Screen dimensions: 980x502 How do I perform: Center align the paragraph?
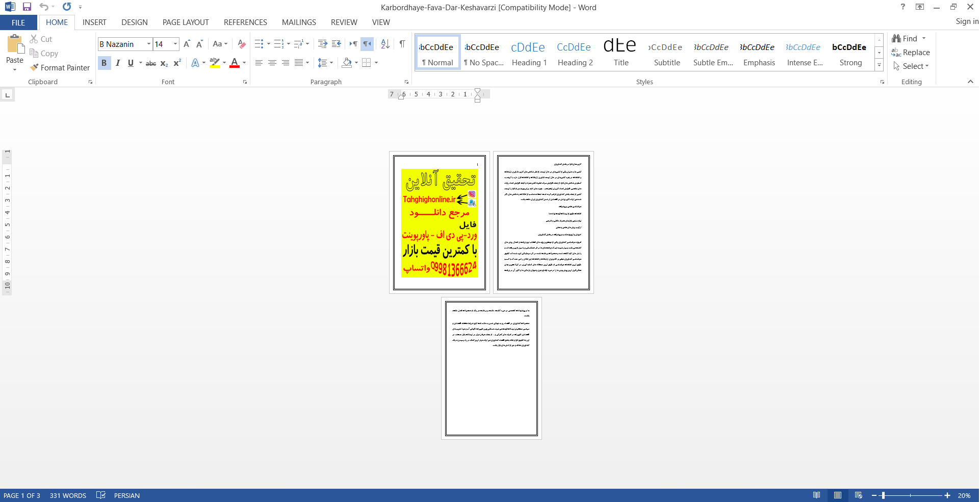(x=272, y=63)
